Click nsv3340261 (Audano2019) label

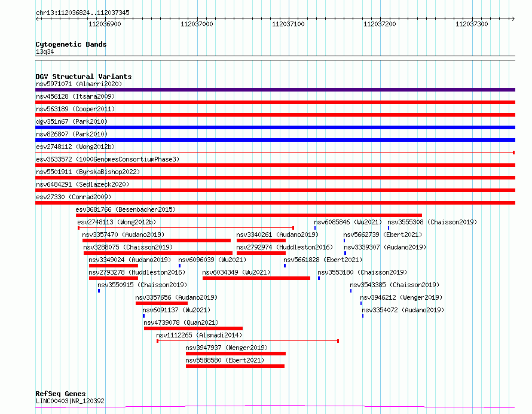coord(277,235)
